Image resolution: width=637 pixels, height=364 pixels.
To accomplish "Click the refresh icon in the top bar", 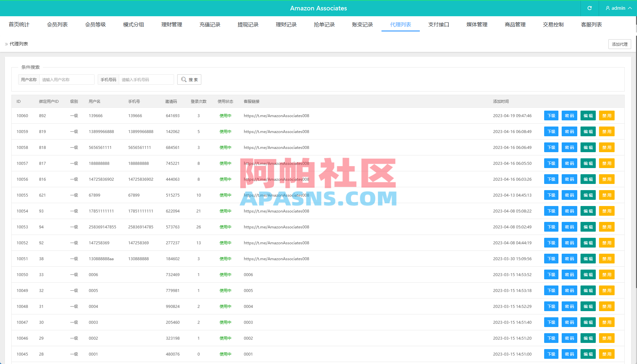I will [590, 8].
